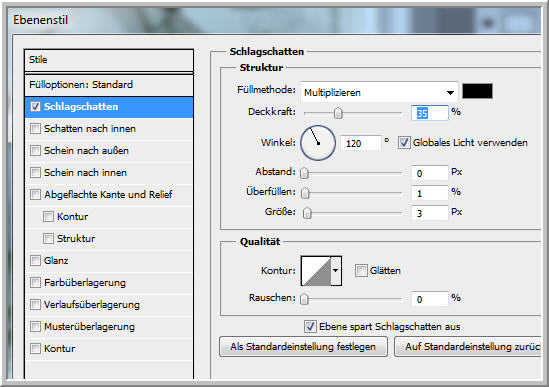Select Stile at top of list
Image resolution: width=549 pixels, height=387 pixels.
109,60
